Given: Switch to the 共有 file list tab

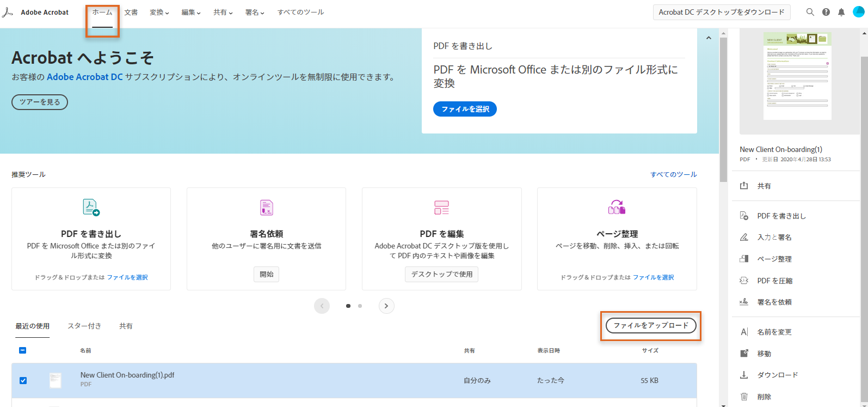Looking at the screenshot, I should (126, 326).
